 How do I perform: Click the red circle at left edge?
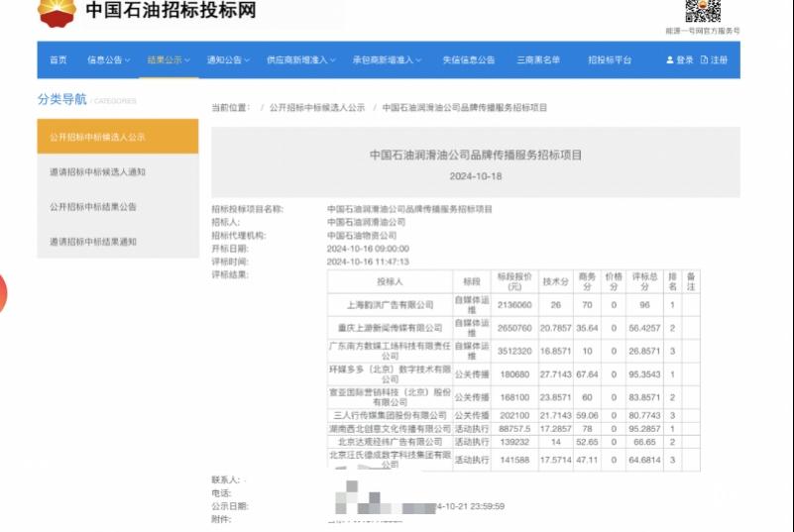tap(2, 294)
